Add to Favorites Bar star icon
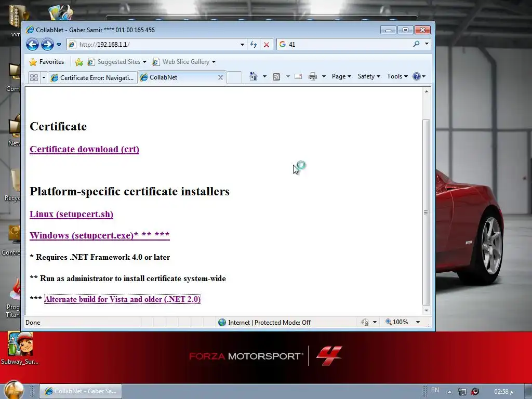The image size is (532, 399). (79, 62)
